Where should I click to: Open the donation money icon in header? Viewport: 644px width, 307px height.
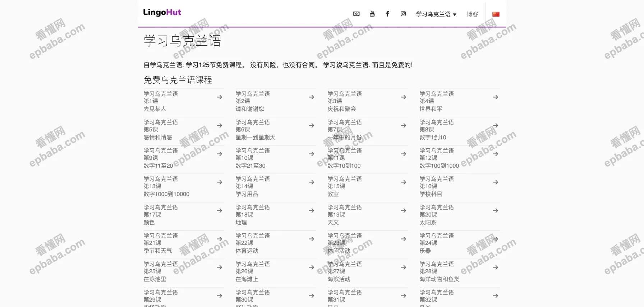click(356, 14)
